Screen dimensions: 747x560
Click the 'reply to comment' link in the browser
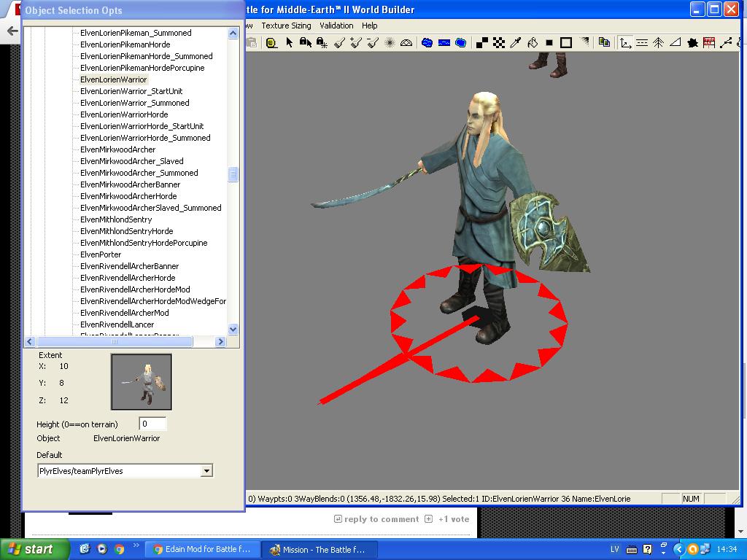tap(377, 519)
